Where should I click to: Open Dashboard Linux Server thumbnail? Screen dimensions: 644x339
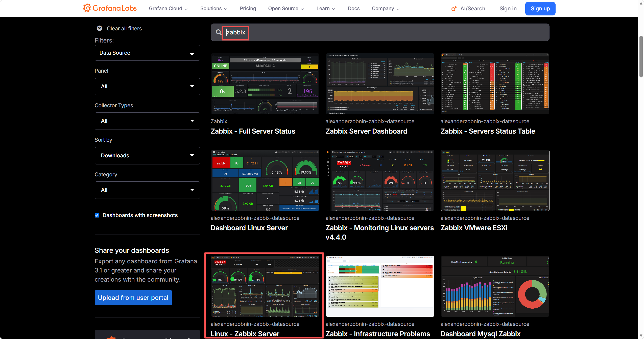[x=265, y=180]
